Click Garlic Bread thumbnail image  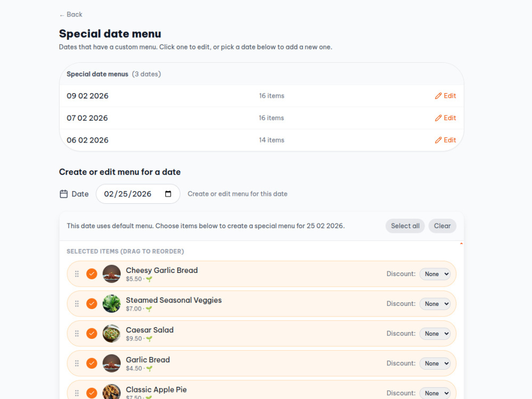tap(112, 363)
